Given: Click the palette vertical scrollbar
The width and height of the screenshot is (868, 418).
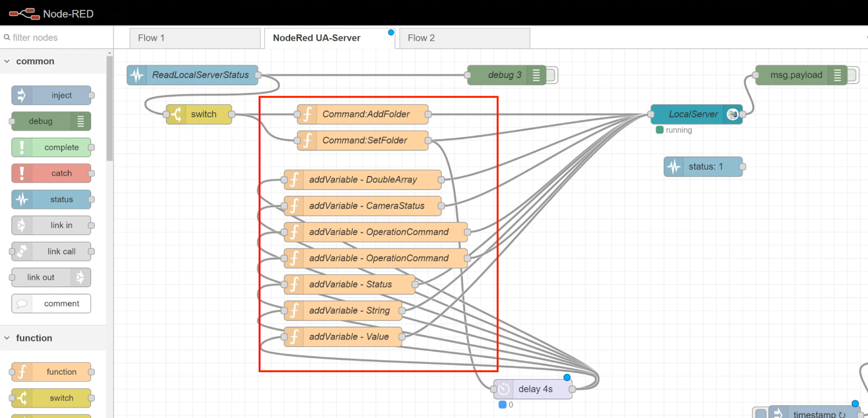Looking at the screenshot, I should click(x=110, y=108).
